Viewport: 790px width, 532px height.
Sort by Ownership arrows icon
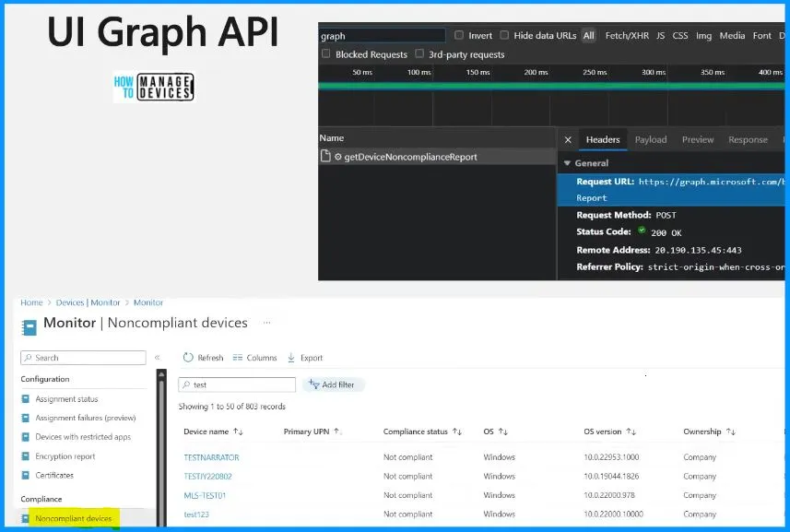731,432
